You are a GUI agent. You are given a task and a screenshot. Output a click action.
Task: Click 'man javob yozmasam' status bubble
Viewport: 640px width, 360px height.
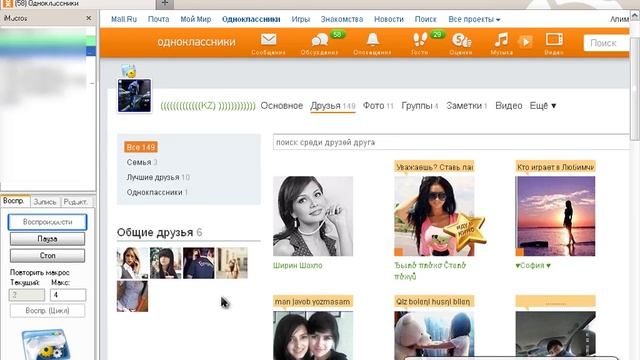tap(313, 302)
